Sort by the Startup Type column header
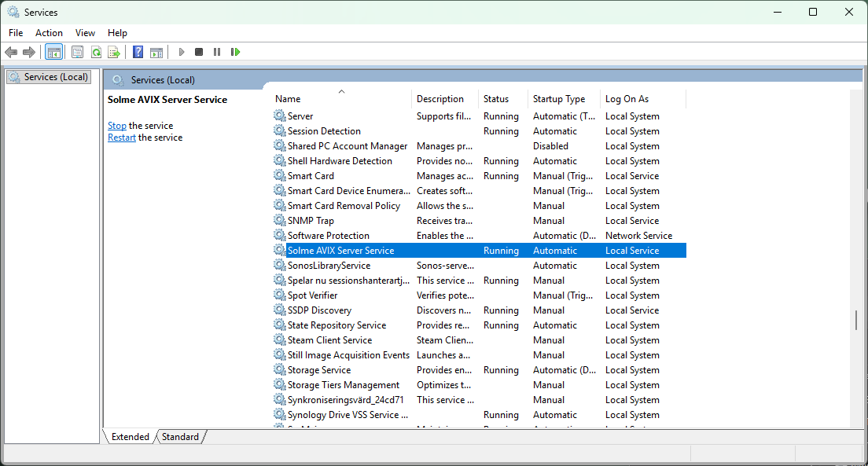 click(x=564, y=98)
